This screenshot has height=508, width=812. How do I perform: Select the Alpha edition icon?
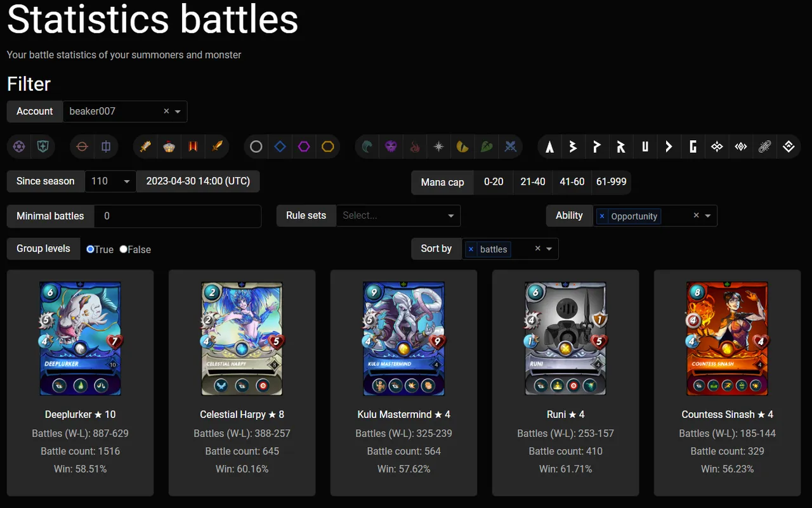[x=550, y=147]
